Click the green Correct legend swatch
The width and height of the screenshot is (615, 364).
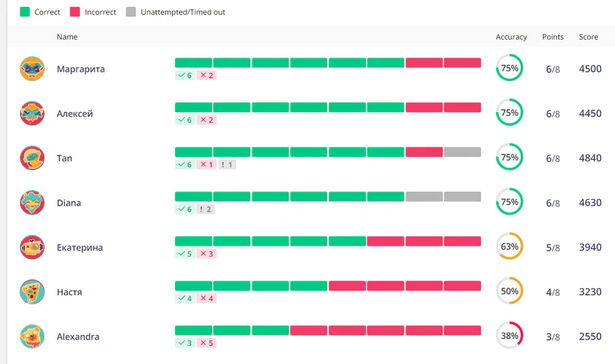pyautogui.click(x=25, y=12)
